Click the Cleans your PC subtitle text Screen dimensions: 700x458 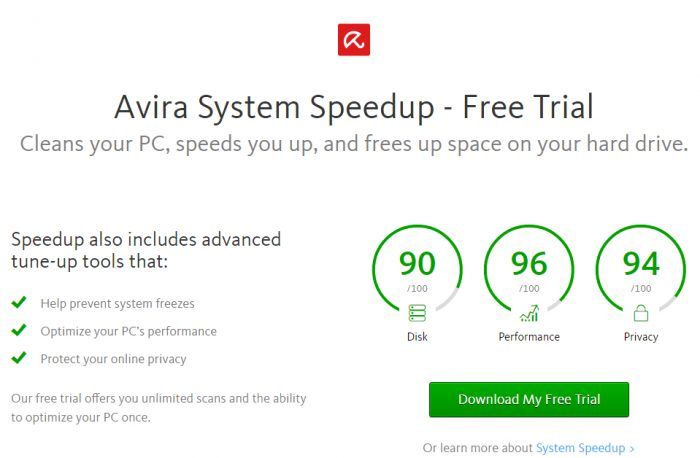[x=354, y=143]
